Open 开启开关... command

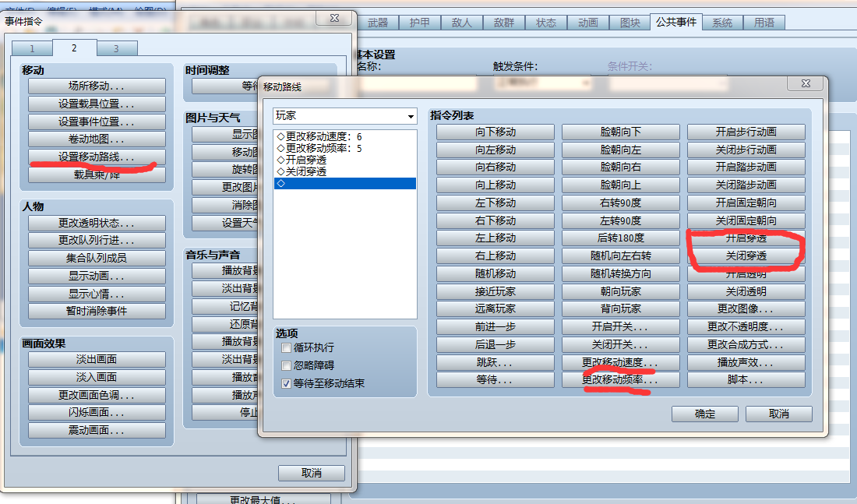[x=621, y=327]
